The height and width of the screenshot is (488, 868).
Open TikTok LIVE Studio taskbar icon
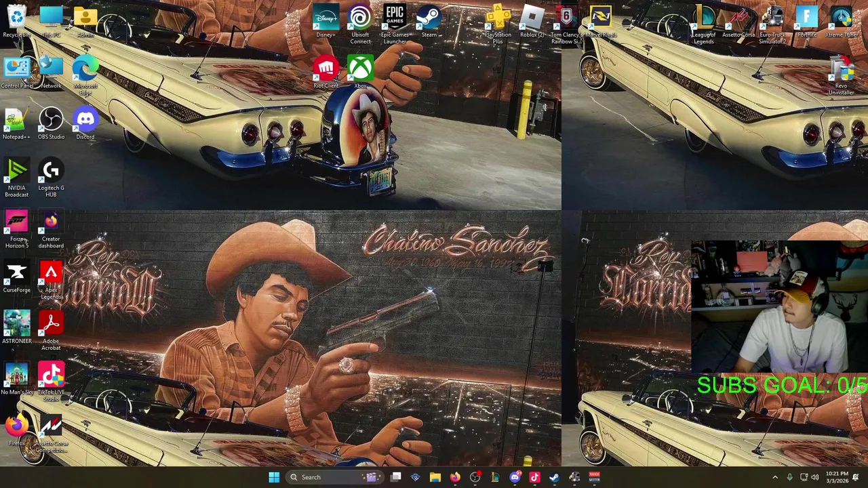[x=534, y=477]
